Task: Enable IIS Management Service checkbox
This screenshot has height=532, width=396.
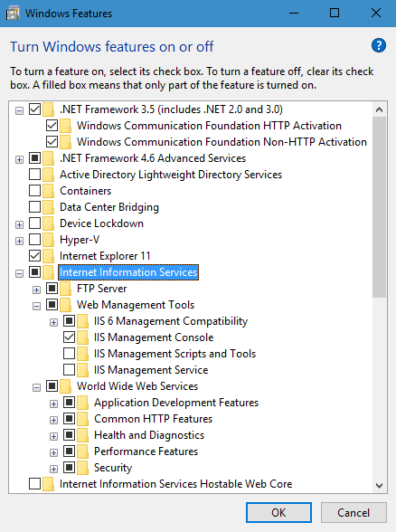Action: tap(69, 370)
